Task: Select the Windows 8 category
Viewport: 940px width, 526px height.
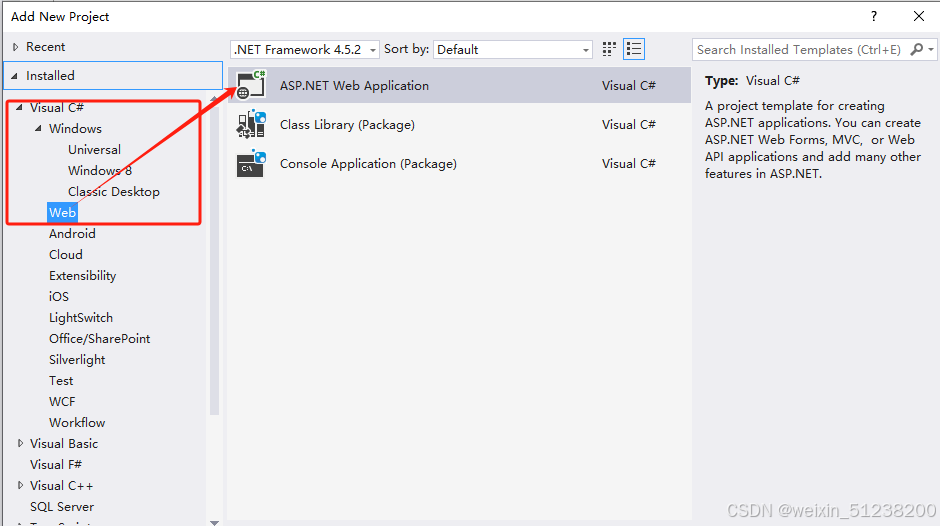Action: 100,170
